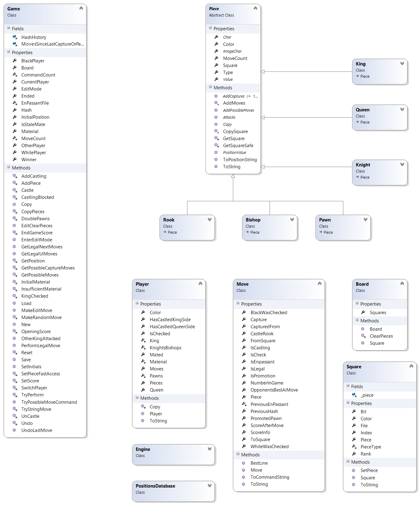Click the PieceType property icon
The image size is (420, 505).
pos(354,447)
